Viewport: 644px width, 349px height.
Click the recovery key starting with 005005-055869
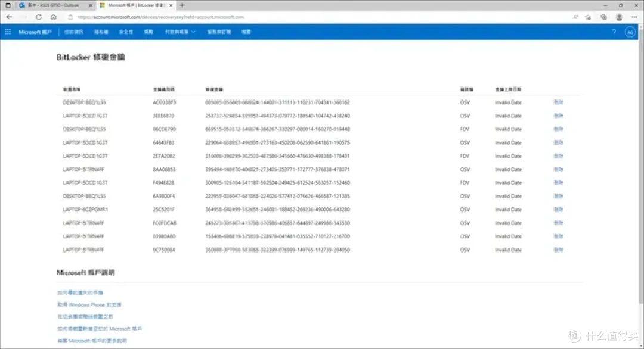coord(278,102)
